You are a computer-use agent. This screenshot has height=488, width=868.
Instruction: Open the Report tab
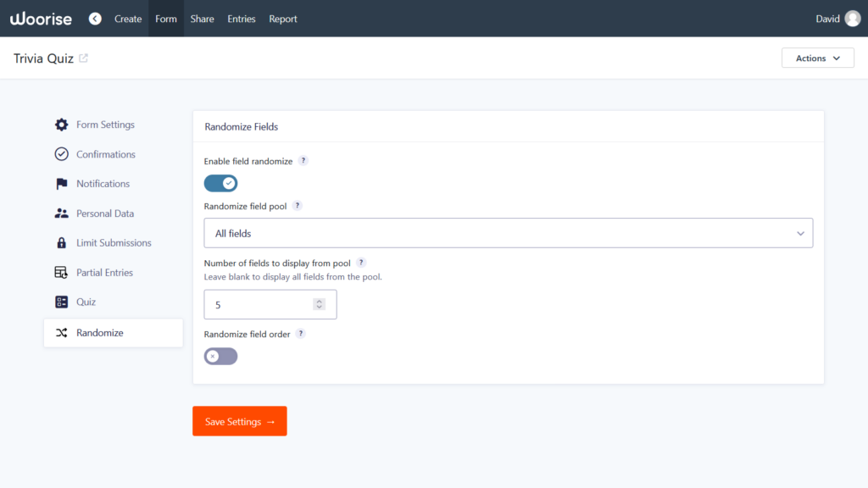pyautogui.click(x=283, y=19)
